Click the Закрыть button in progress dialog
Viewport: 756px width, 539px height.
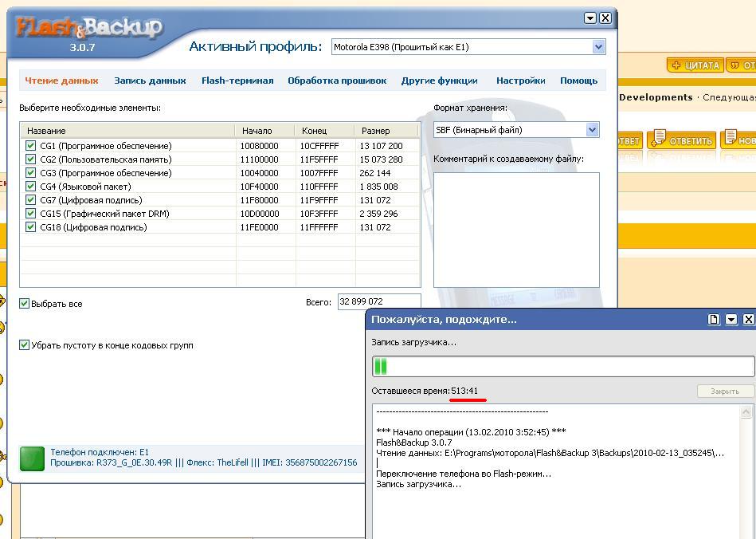(725, 391)
